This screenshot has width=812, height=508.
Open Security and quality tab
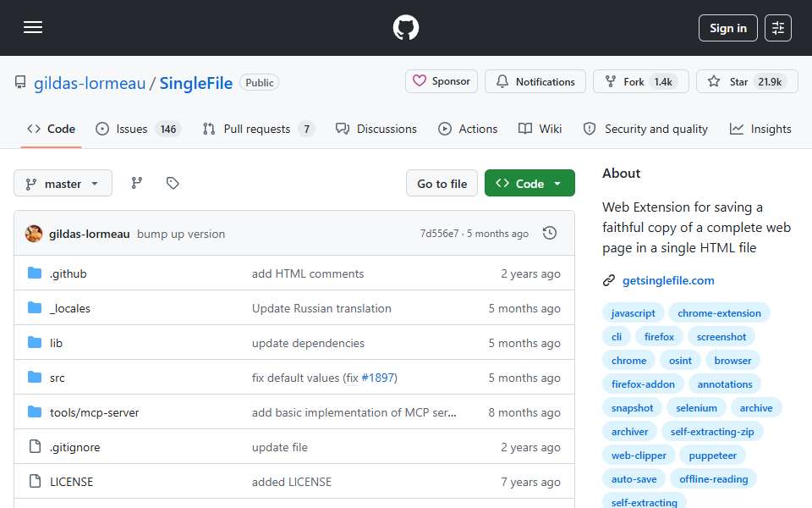(645, 129)
